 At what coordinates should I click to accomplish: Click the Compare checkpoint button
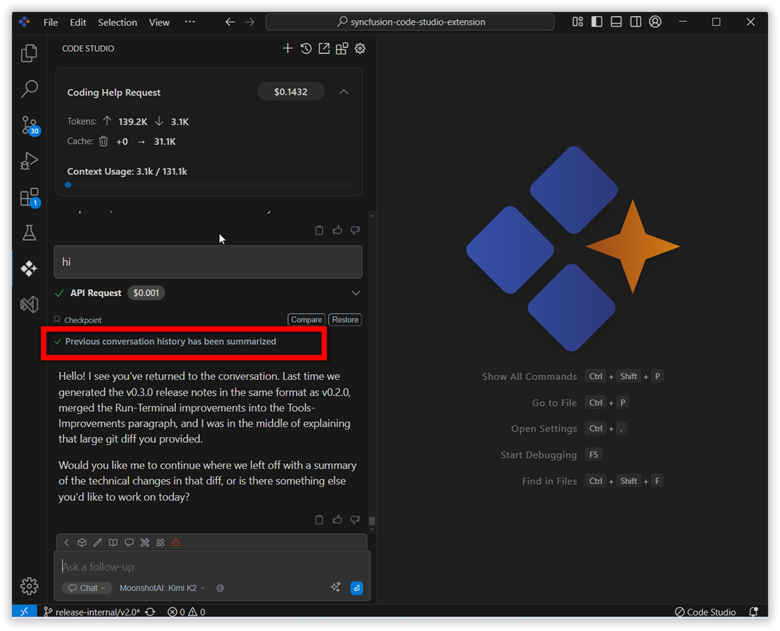coord(306,320)
